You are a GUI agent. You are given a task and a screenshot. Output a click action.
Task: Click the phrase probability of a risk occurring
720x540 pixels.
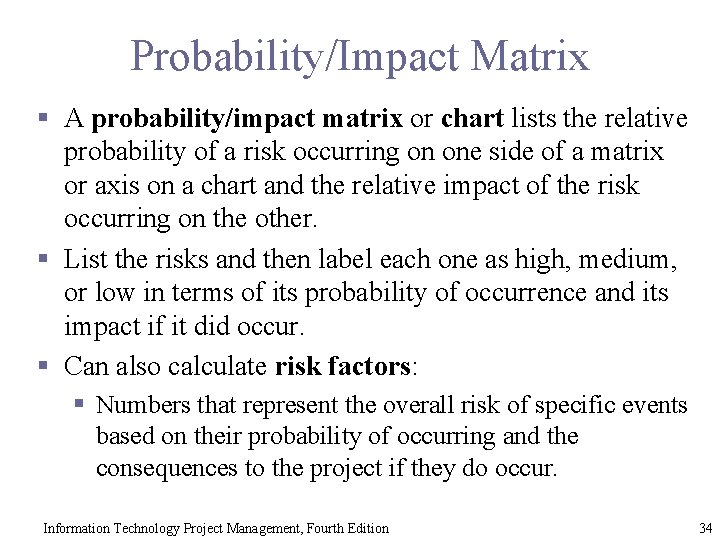click(231, 152)
